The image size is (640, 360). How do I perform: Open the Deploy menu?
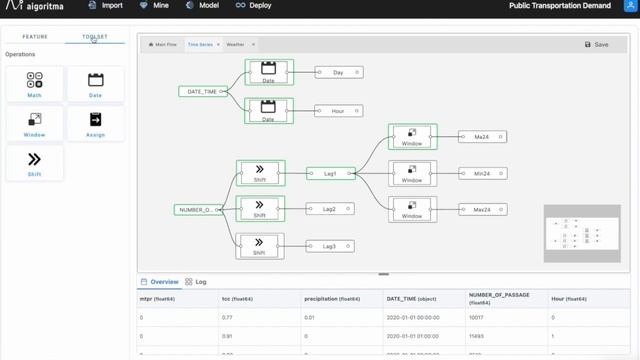click(x=253, y=5)
